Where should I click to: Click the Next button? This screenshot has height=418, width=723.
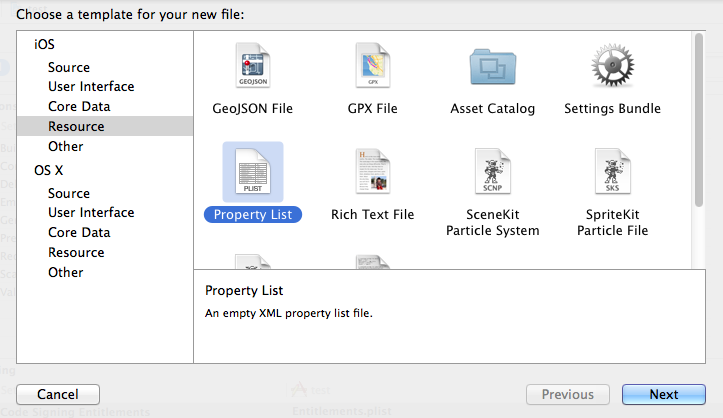pos(663,394)
